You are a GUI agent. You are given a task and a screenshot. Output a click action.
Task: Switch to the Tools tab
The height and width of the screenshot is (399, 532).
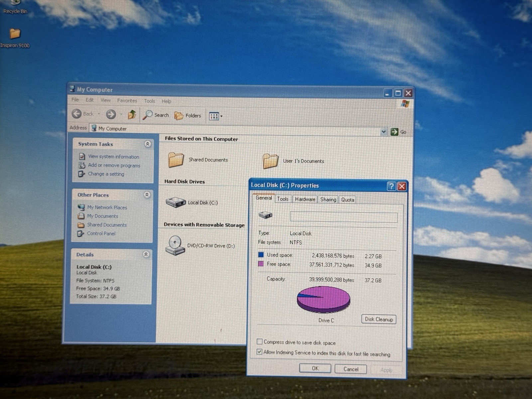(283, 199)
